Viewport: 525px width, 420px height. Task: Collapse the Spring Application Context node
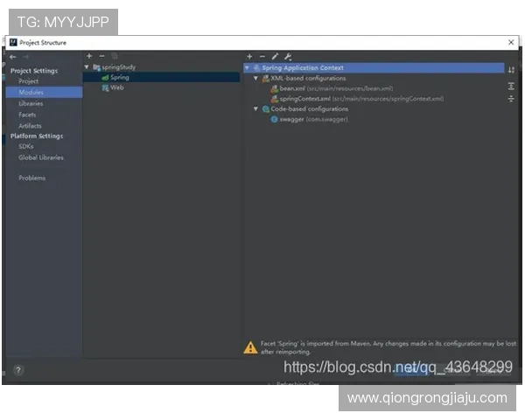click(x=248, y=67)
